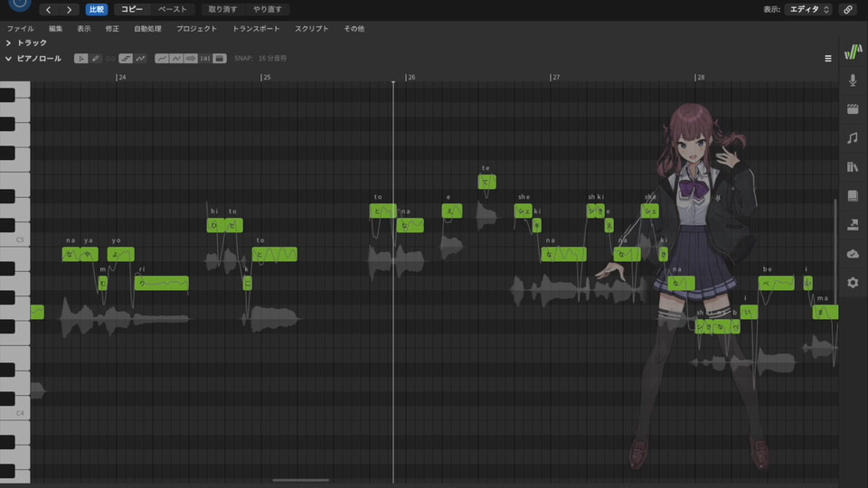868x488 pixels.
Task: Open the 表示 menu
Action: (x=84, y=28)
